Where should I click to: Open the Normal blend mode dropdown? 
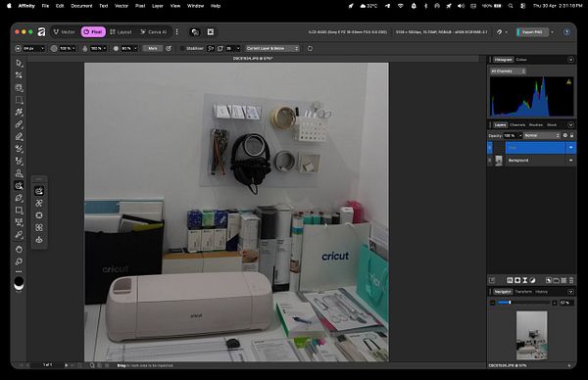click(x=542, y=135)
